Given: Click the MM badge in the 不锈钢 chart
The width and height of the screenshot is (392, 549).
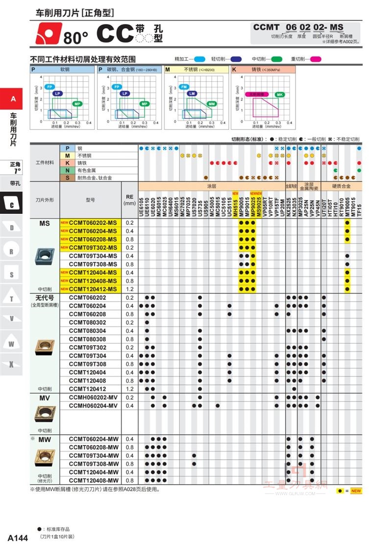Looking at the screenshot, I should click(x=212, y=103).
